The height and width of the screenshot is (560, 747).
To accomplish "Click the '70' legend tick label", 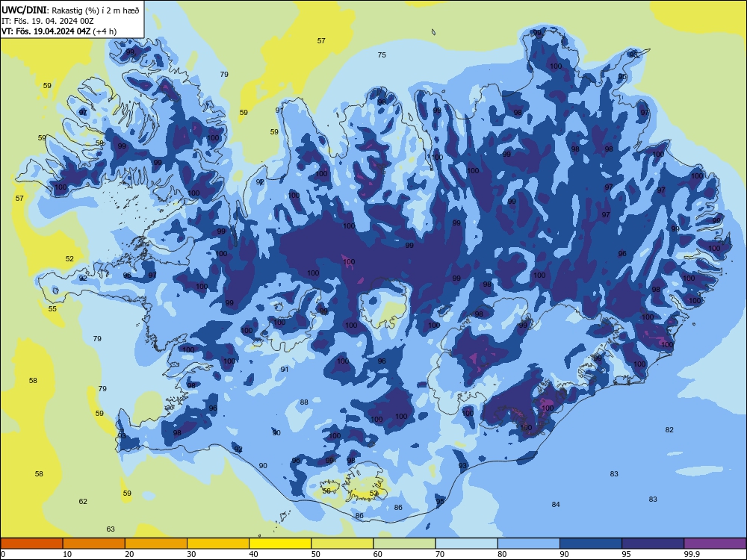I will (x=440, y=554).
